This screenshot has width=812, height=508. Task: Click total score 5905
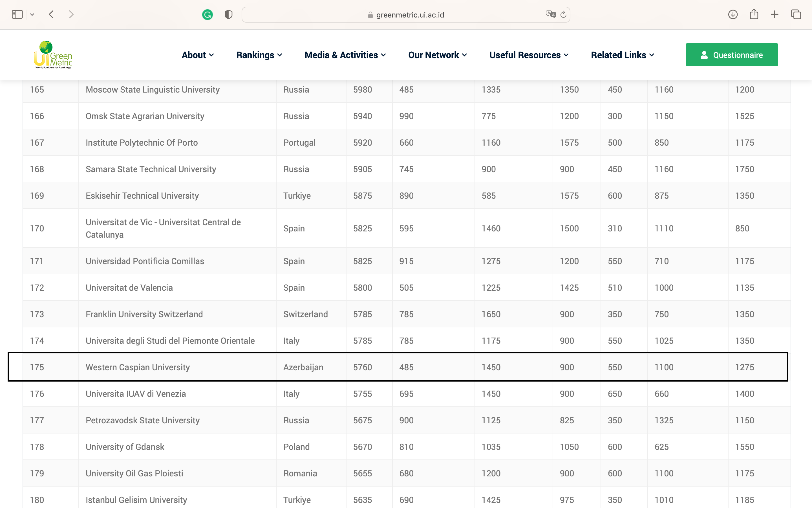(362, 169)
